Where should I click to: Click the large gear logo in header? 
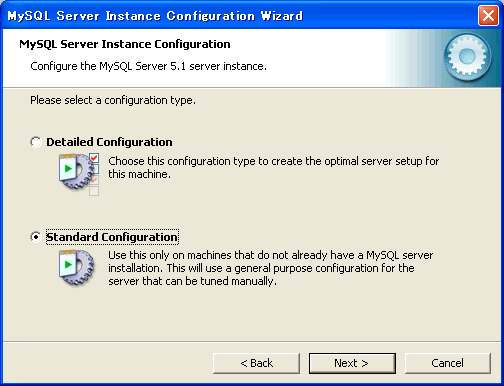(467, 56)
